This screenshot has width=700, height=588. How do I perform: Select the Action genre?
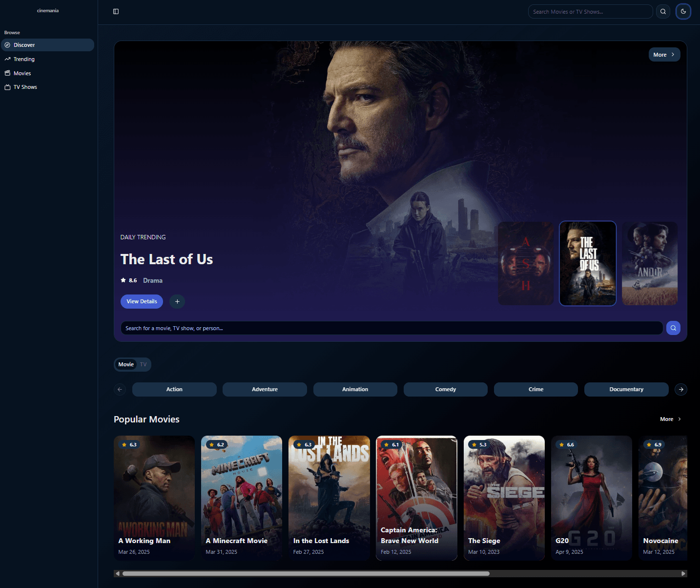pos(174,389)
